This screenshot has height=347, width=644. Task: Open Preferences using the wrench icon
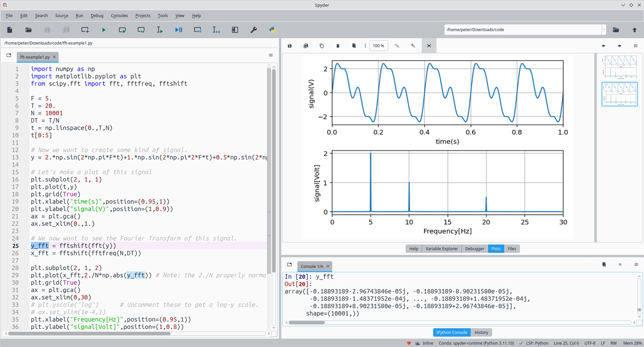254,30
